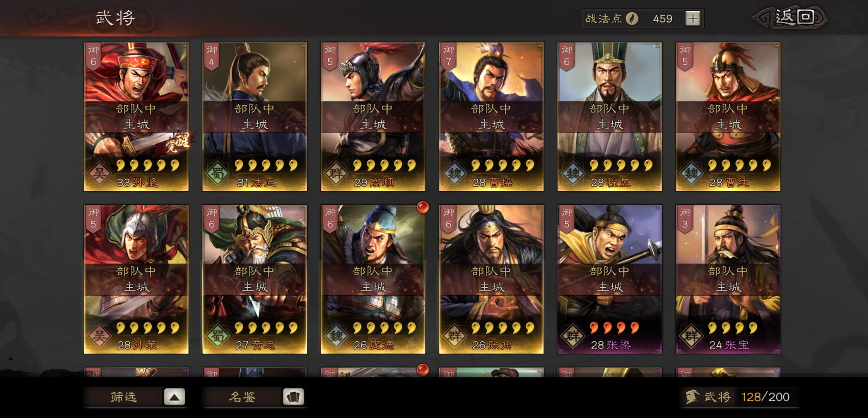Expand the 筛选 filter arrow
Screen dimensions: 868x418
point(174,397)
